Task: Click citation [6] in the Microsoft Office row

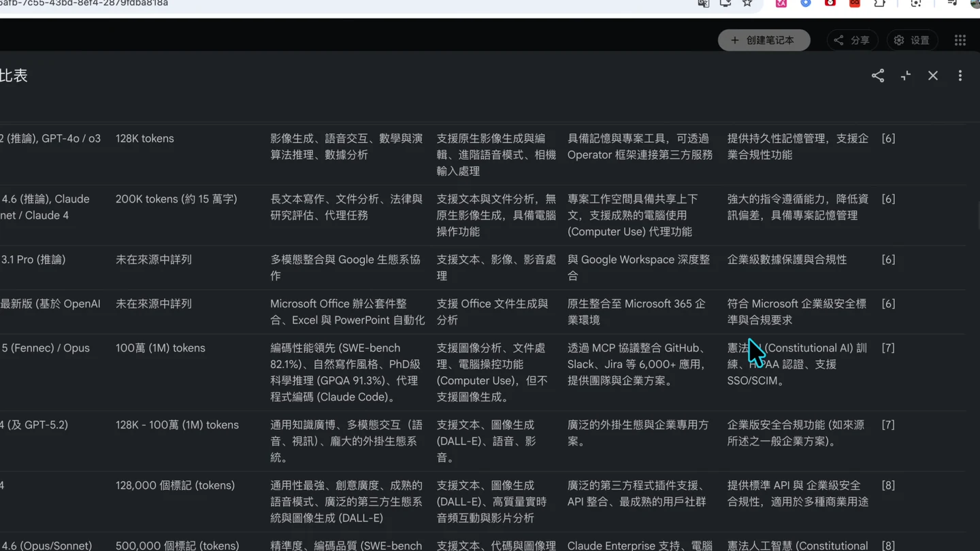Action: point(888,303)
